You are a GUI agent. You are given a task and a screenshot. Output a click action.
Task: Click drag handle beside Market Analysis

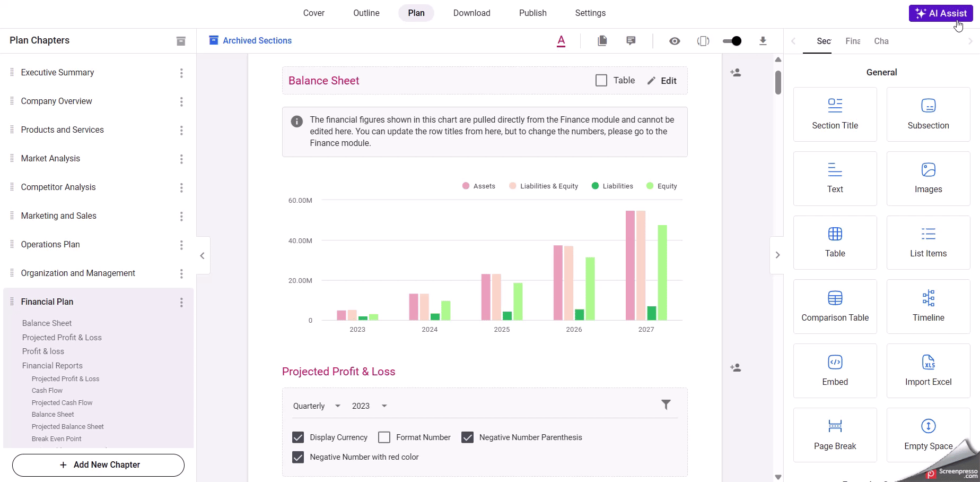(x=12, y=158)
